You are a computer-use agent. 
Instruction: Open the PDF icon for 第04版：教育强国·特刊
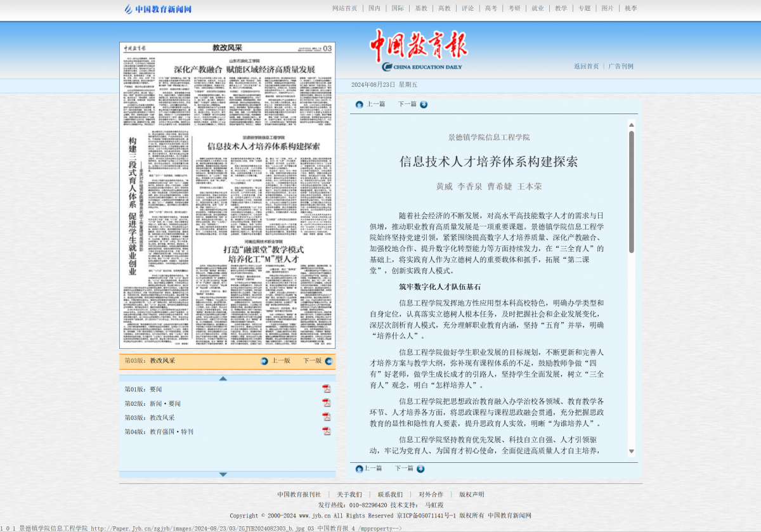[327, 431]
